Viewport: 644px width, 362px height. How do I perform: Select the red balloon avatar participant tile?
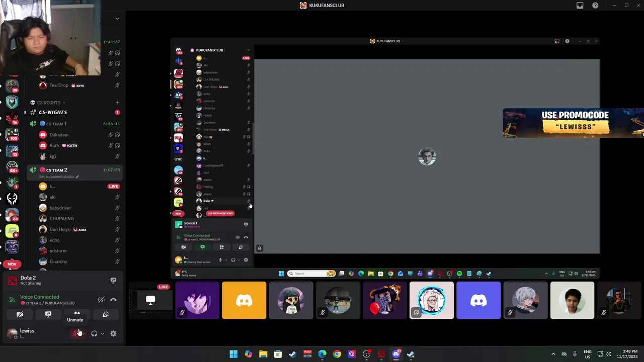coord(385,300)
